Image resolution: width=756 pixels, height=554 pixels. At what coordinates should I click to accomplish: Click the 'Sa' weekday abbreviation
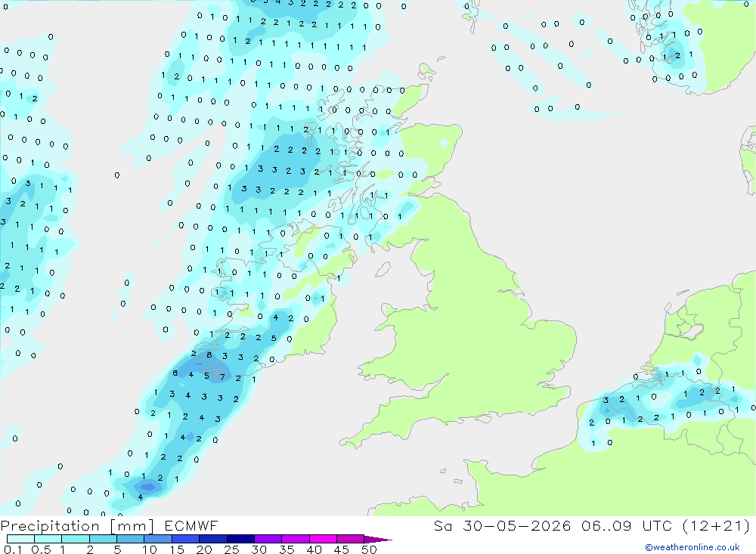442,525
